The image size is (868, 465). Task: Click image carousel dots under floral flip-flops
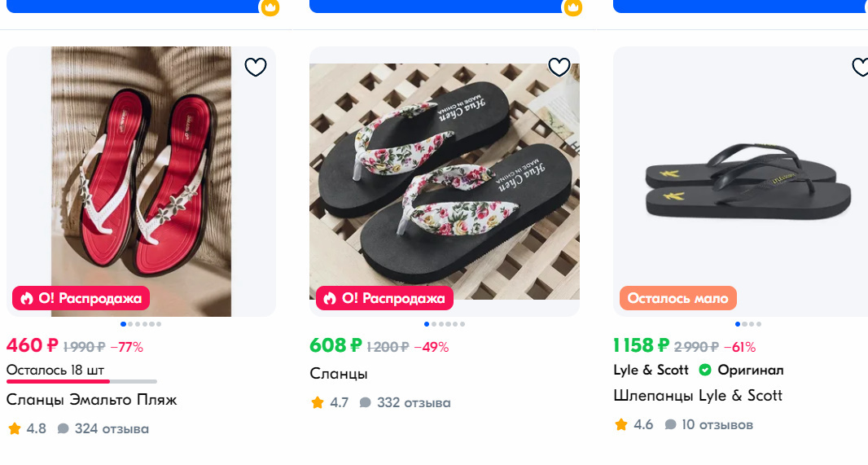click(x=445, y=324)
